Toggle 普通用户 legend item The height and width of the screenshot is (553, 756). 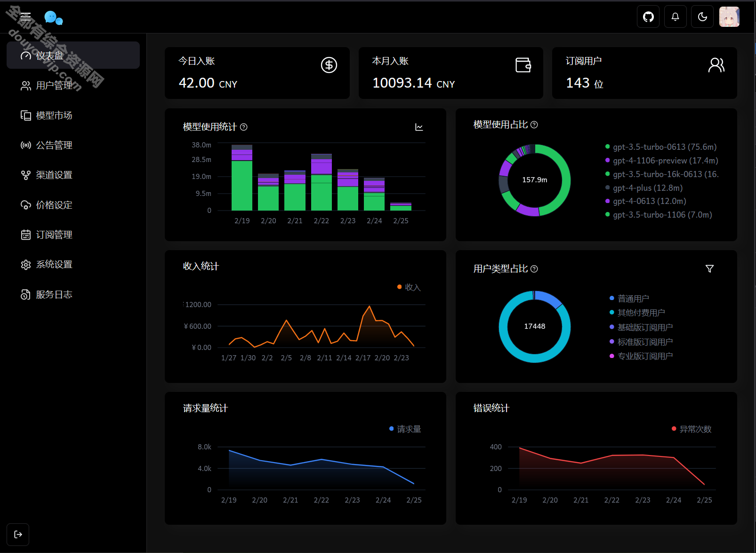click(x=629, y=299)
